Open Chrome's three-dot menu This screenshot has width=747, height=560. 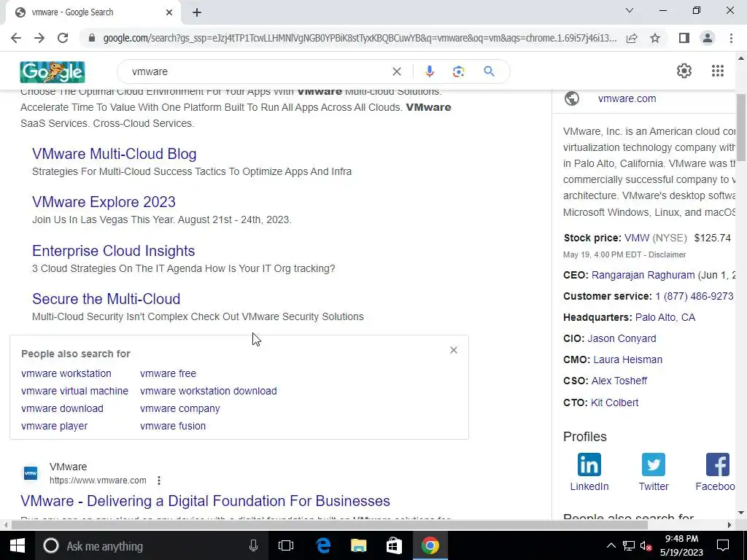pyautogui.click(x=731, y=38)
